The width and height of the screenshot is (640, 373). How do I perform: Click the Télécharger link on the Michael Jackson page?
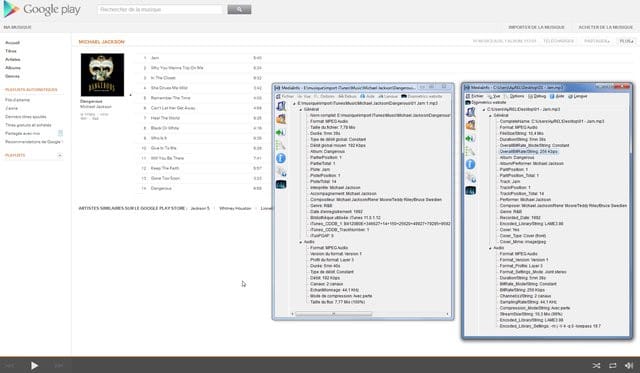(x=558, y=41)
